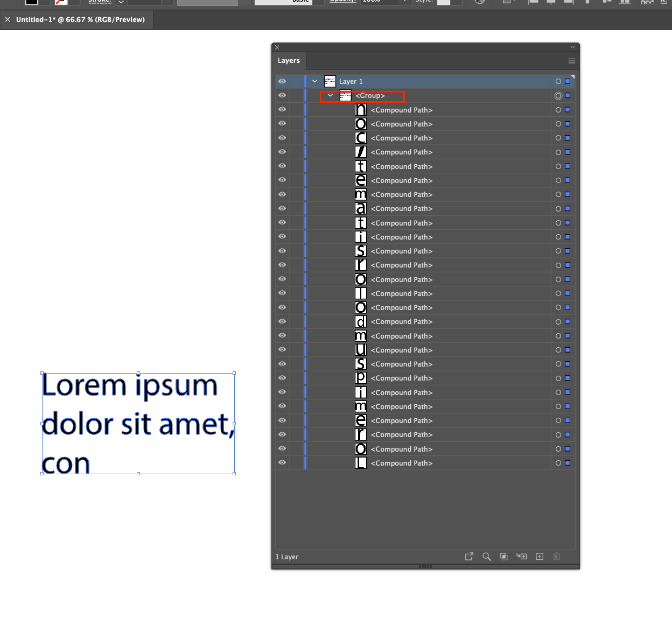The image size is (672, 640).
Task: Select the horizontal distribute center icon
Action: 648,3
